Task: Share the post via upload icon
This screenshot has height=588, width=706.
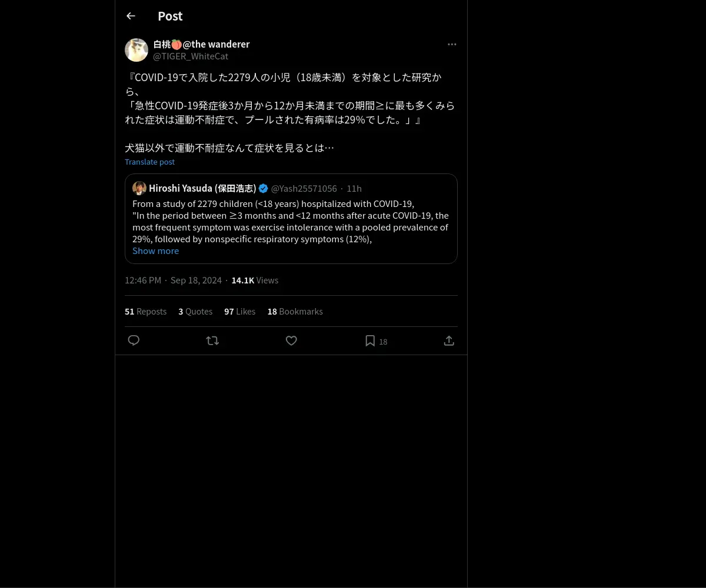Action: pos(449,340)
